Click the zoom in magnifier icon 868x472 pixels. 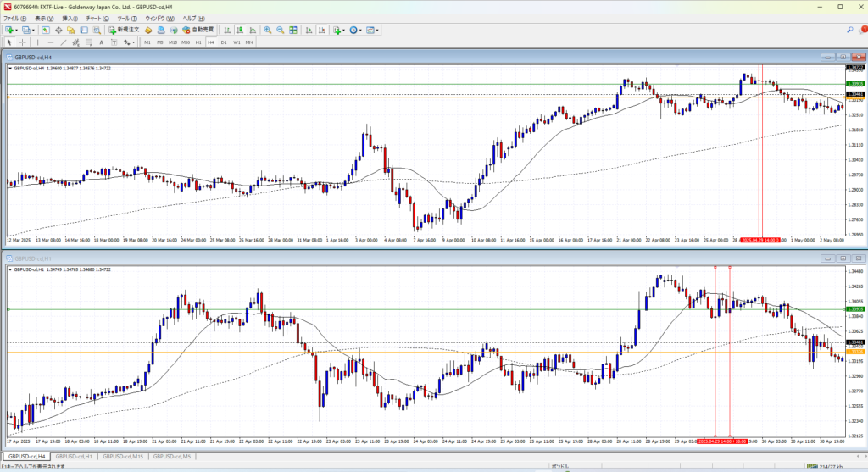(267, 30)
